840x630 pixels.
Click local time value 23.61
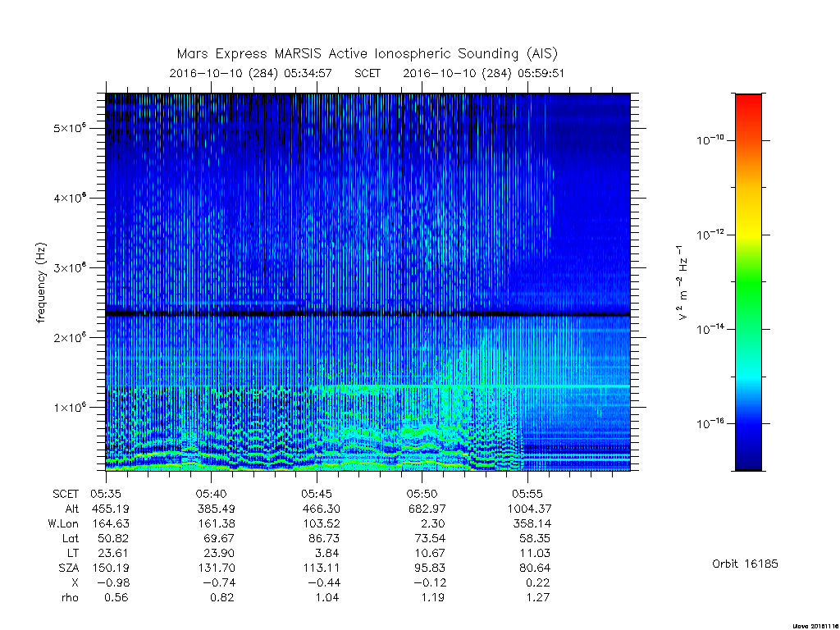113,553
